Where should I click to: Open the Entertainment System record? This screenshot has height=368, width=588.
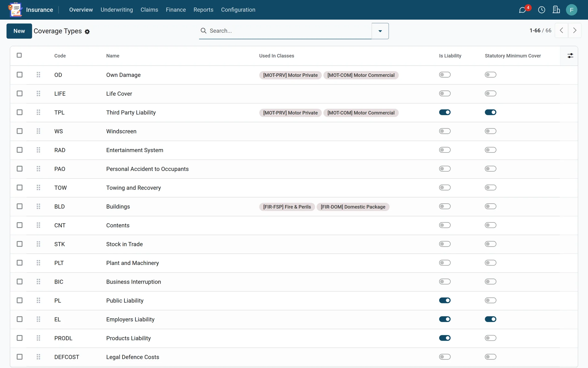coord(135,150)
